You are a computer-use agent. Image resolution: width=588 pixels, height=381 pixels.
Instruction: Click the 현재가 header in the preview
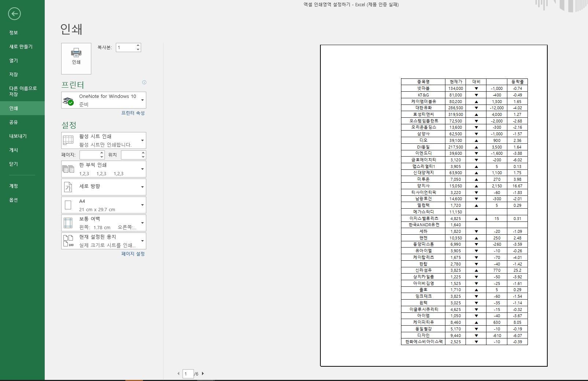point(456,82)
